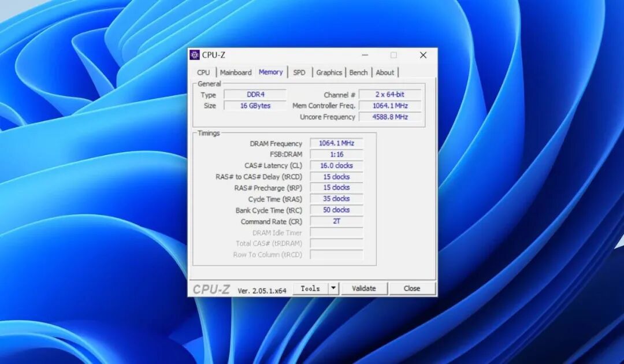
Task: Click the FSB:DRAM value 1:16
Action: point(336,154)
